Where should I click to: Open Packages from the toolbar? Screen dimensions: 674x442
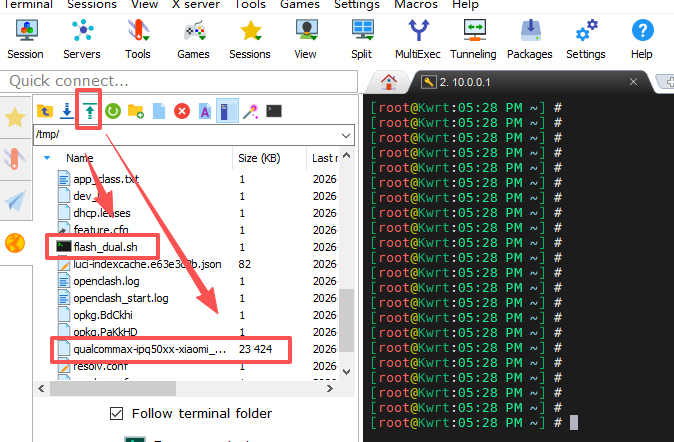tap(530, 39)
